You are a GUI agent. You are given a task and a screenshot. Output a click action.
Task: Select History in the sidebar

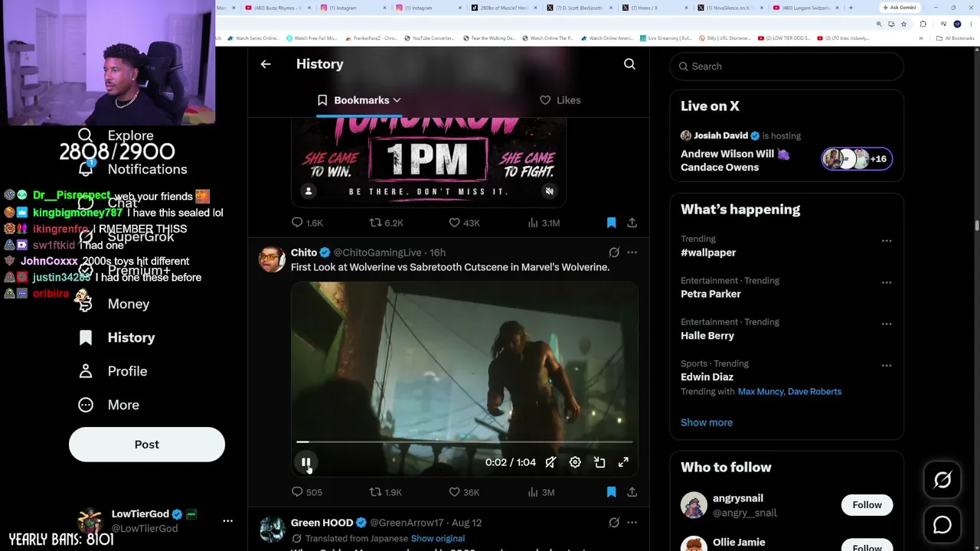coord(116,337)
